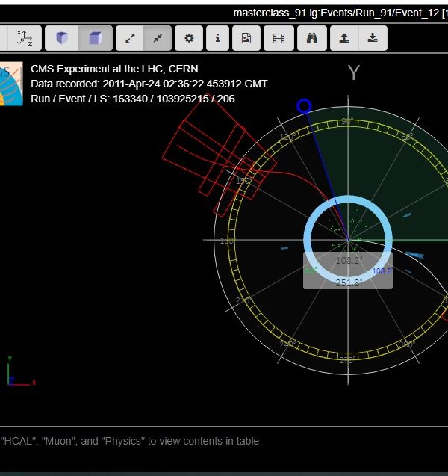Image resolution: width=448 pixels, height=476 pixels.
Task: Open the info panel
Action: tap(217, 38)
